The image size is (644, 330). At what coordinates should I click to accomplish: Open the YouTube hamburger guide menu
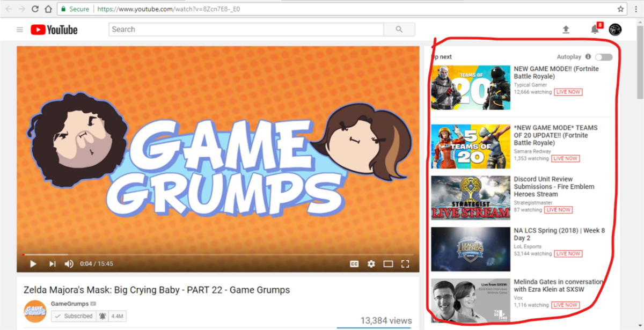(x=20, y=30)
